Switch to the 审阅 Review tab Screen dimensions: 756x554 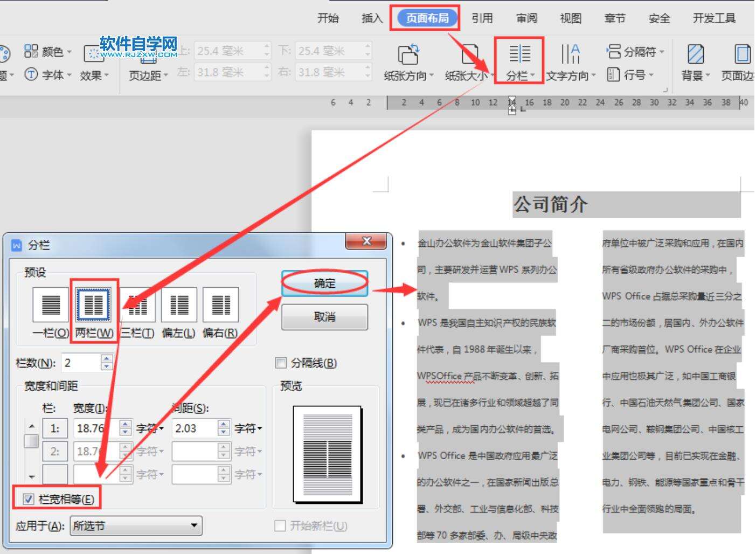click(526, 18)
